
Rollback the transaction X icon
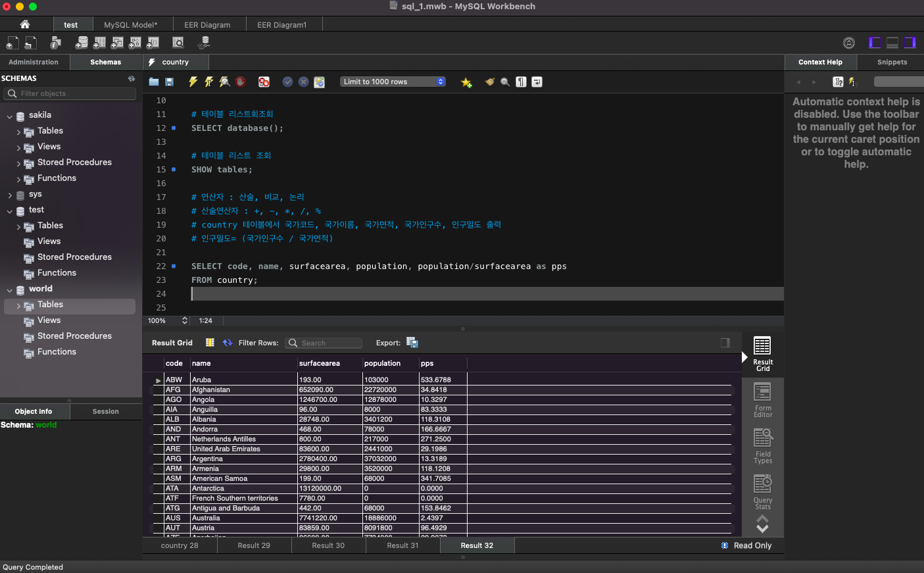[x=303, y=82]
